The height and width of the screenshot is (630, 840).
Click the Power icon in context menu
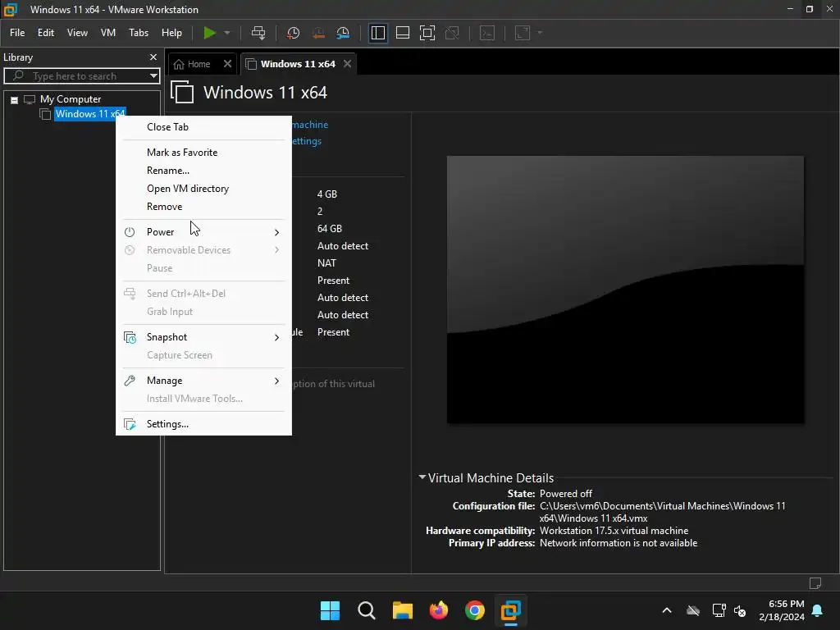(130, 232)
